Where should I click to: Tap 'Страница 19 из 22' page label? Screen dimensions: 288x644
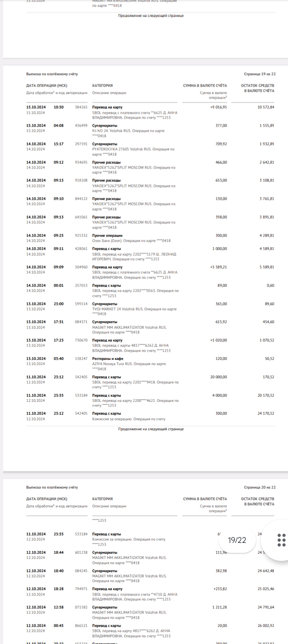(260, 74)
